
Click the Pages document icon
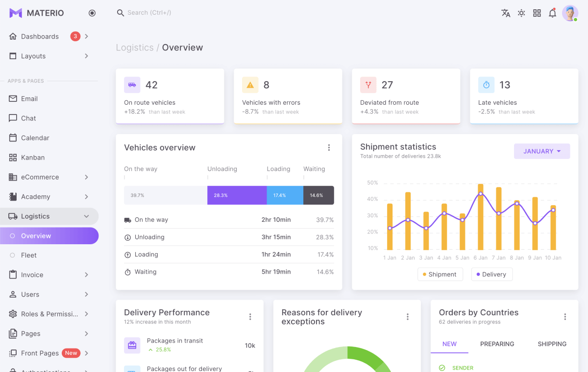pyautogui.click(x=13, y=333)
